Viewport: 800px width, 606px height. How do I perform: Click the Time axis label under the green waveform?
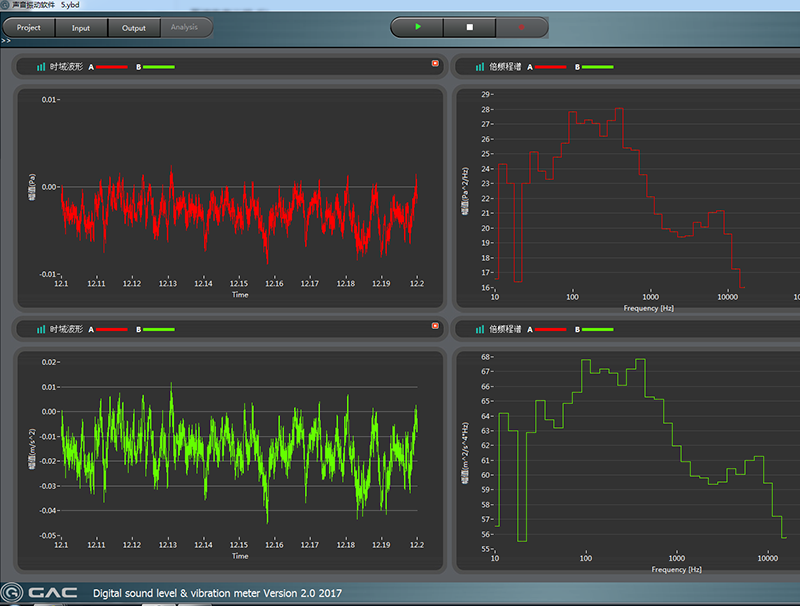pyautogui.click(x=240, y=556)
